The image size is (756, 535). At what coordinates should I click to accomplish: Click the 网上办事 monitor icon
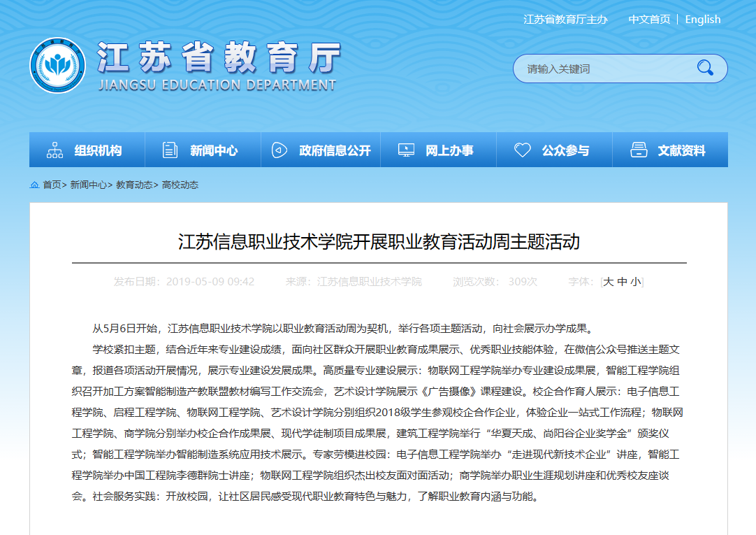(406, 150)
